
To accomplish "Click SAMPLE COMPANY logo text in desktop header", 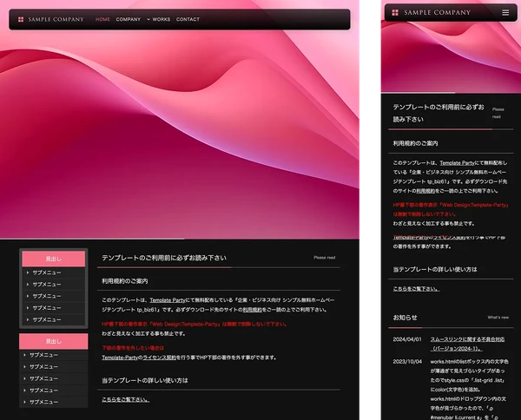I will 56,20.
